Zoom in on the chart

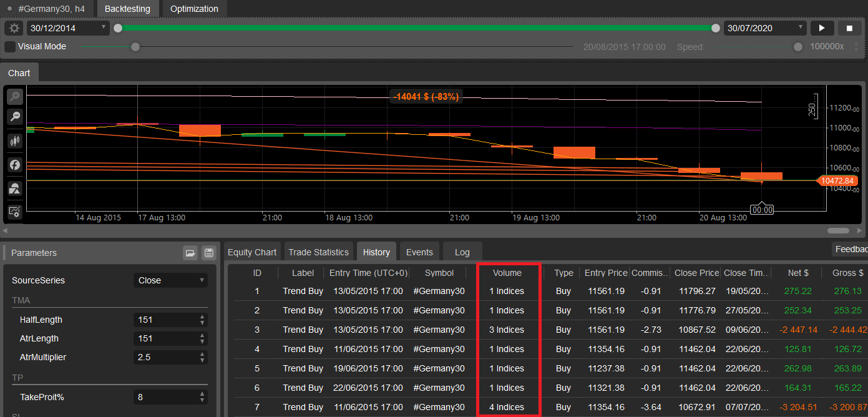pos(15,97)
